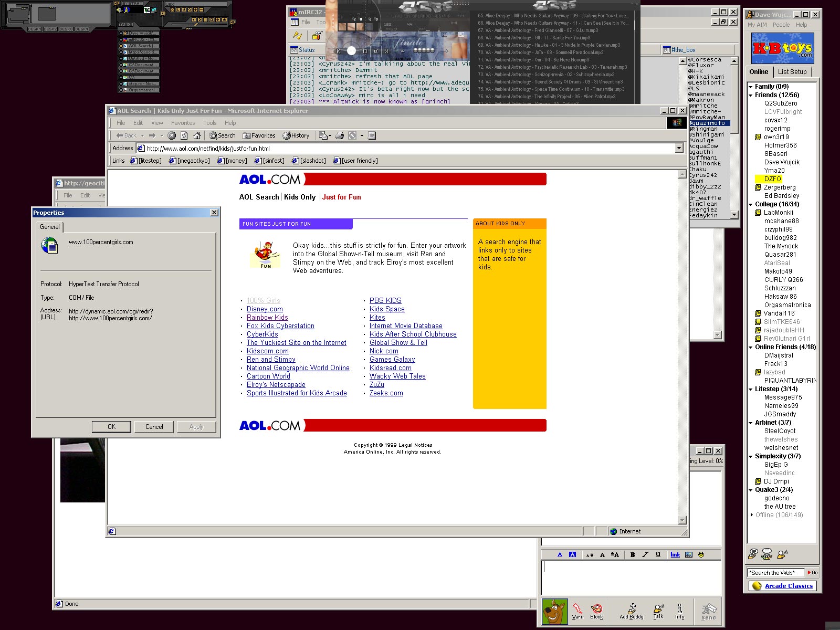840x630 pixels.
Task: Click the Block icon in the IM window
Action: click(596, 612)
